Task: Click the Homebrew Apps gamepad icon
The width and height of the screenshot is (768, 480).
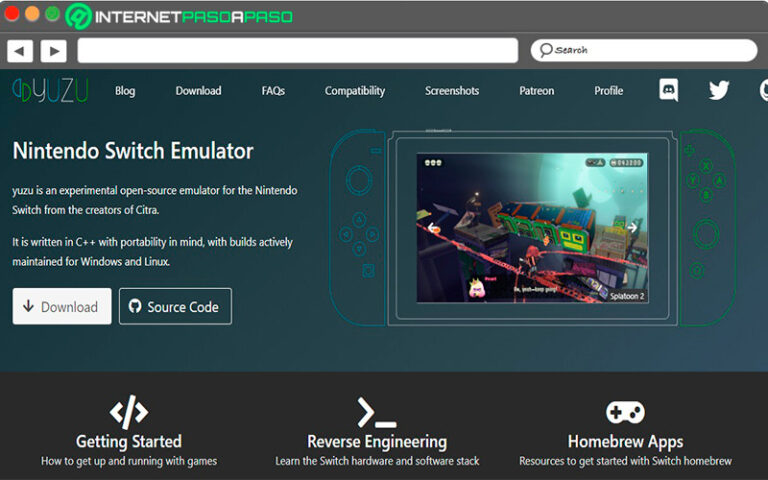Action: pyautogui.click(x=625, y=412)
